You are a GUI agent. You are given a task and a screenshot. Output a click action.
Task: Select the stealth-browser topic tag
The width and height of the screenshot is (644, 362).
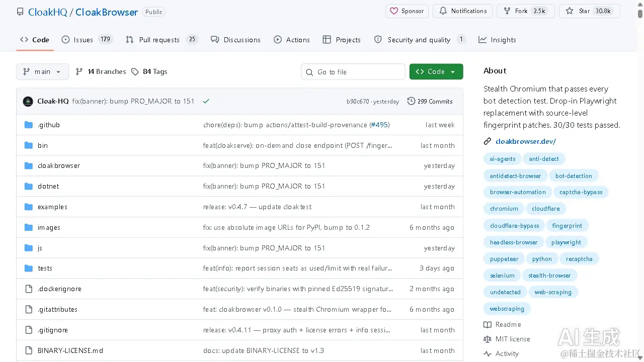tap(549, 276)
